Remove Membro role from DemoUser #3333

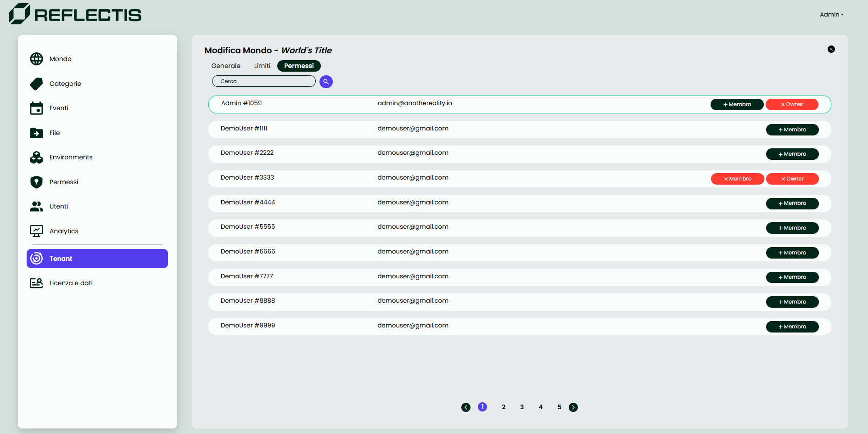click(737, 179)
